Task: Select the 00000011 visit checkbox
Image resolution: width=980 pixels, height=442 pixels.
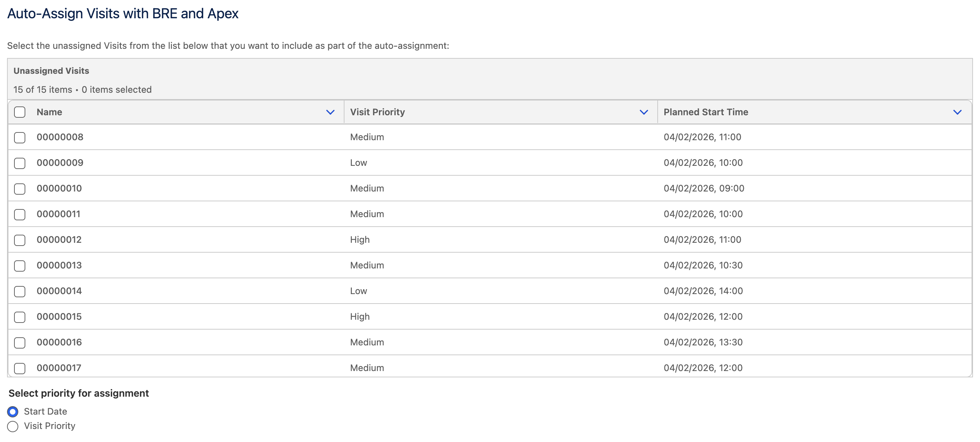Action: (20, 215)
